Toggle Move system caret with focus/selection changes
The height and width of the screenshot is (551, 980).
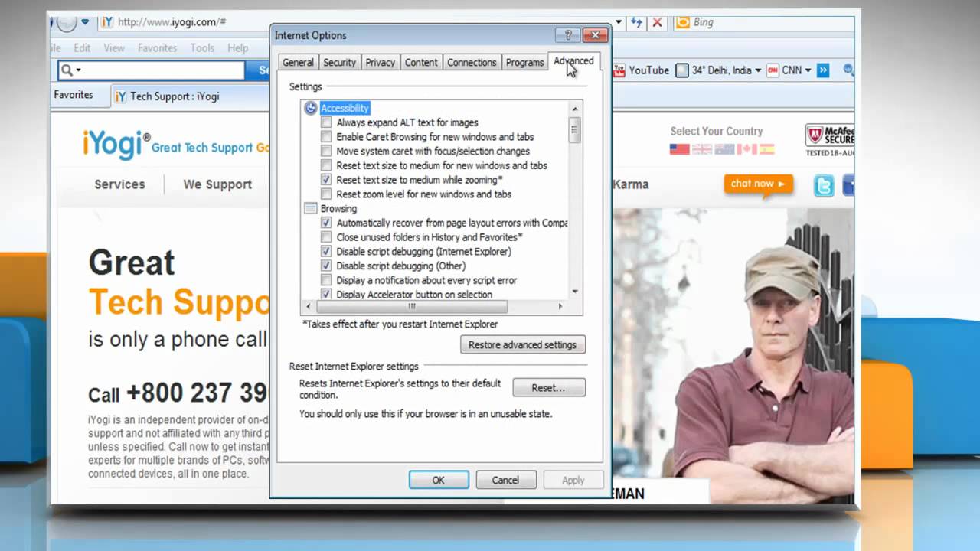[326, 152]
